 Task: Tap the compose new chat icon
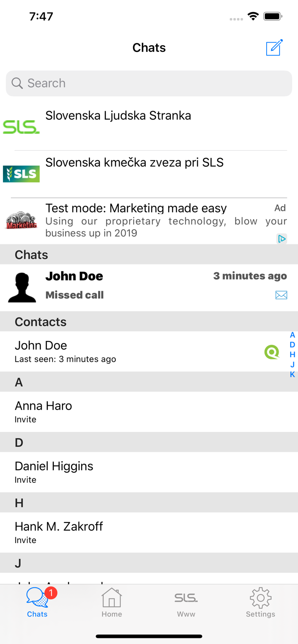click(274, 48)
